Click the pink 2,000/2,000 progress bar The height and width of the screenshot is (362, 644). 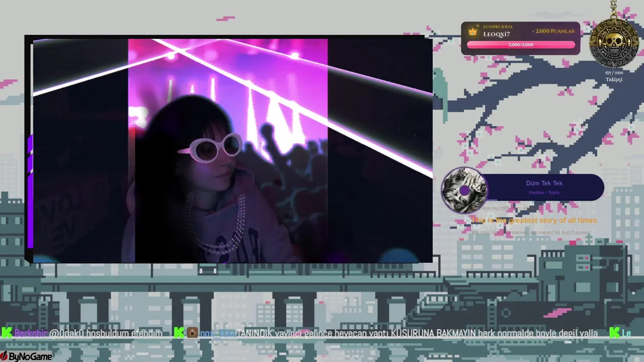tap(521, 45)
